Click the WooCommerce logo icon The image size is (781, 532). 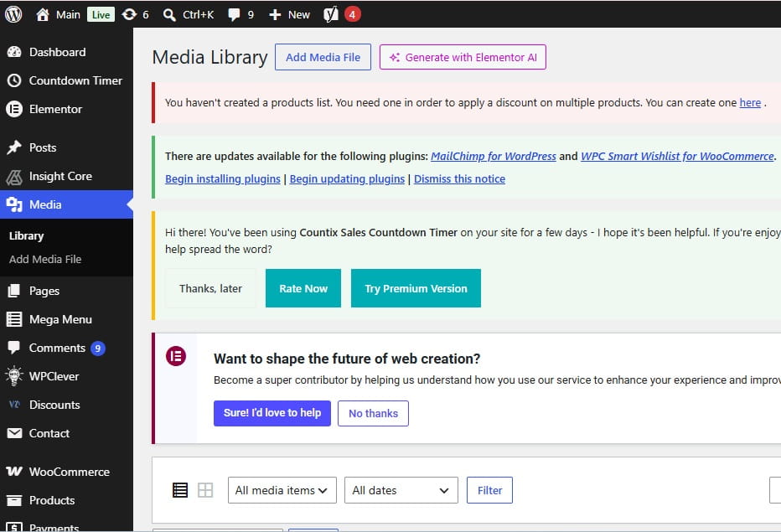(x=14, y=471)
